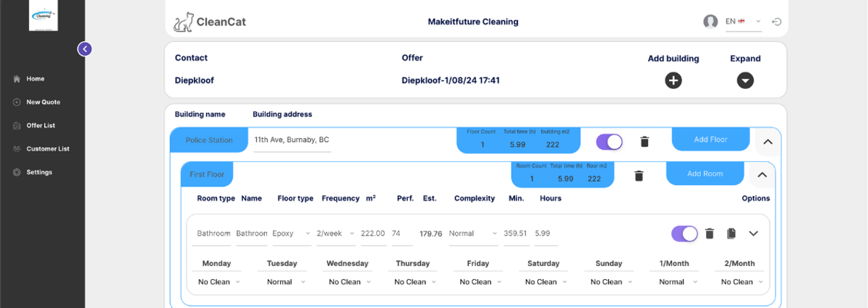Screen dimensions: 868x308
Task: Delete the Bathroom room
Action: 710,234
